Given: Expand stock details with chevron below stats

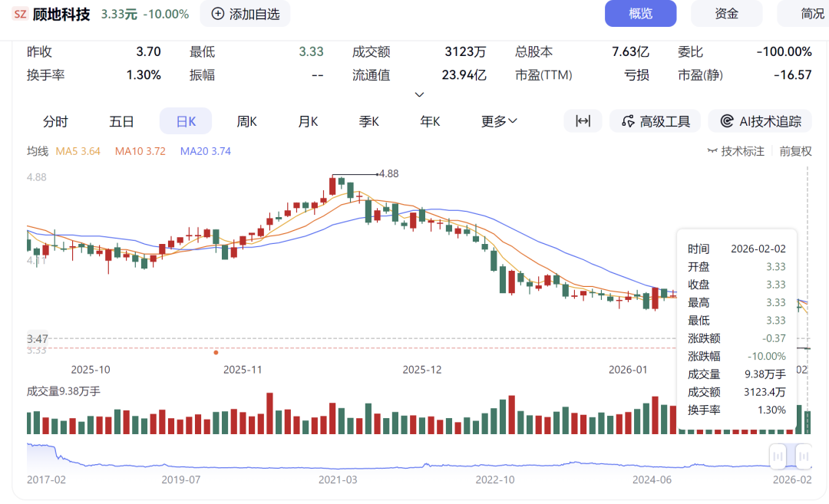Looking at the screenshot, I should click(x=419, y=94).
